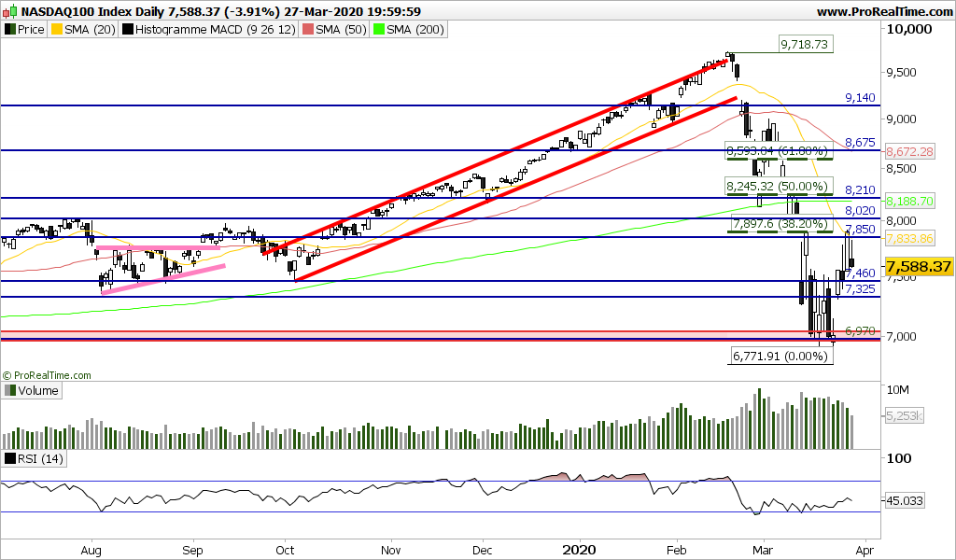Click the 8,020 level label
The width and height of the screenshot is (956, 560).
click(860, 211)
